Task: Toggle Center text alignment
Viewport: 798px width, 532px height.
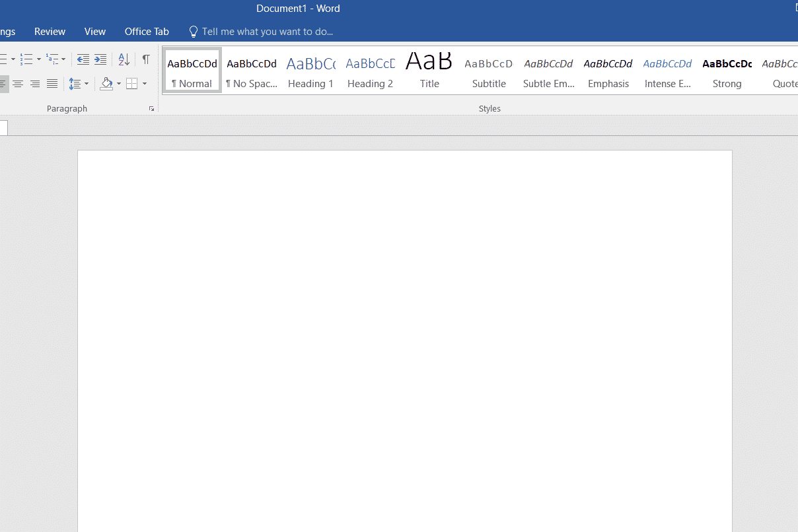Action: point(18,84)
